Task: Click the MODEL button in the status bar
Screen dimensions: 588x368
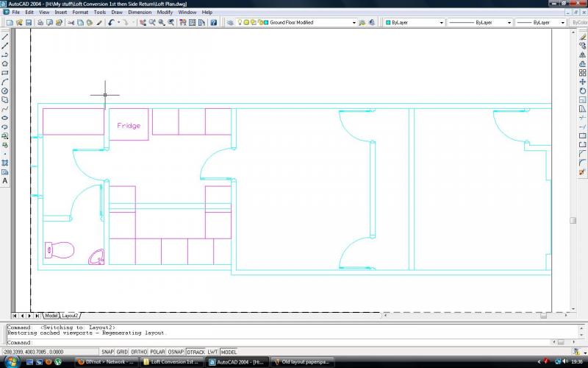Action: (x=229, y=353)
